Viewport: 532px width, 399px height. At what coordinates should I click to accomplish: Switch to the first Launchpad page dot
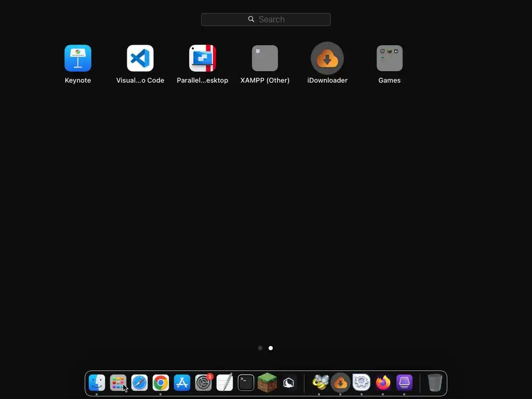(260, 348)
